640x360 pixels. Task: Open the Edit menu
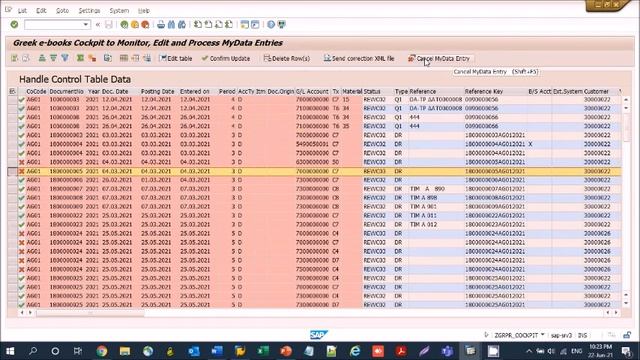click(41, 11)
